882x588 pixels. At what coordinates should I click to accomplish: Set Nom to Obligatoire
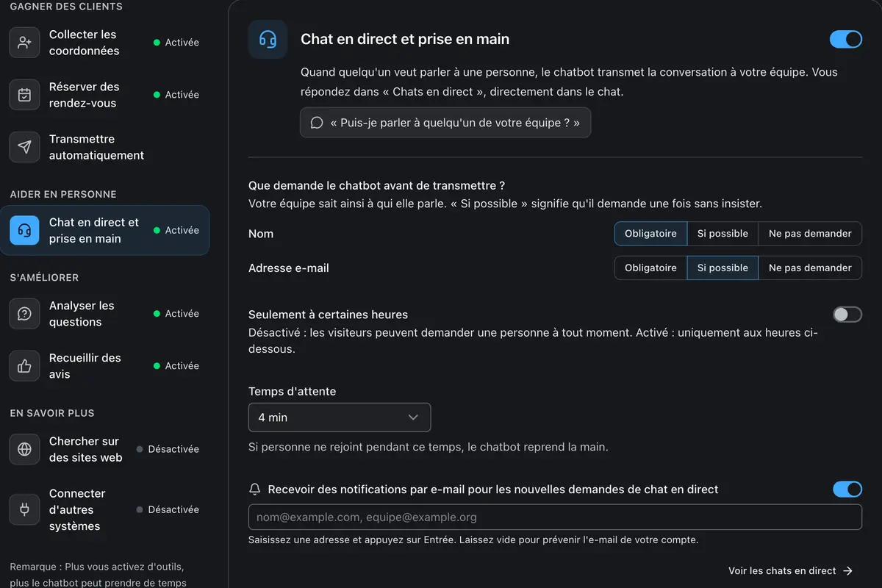click(650, 234)
